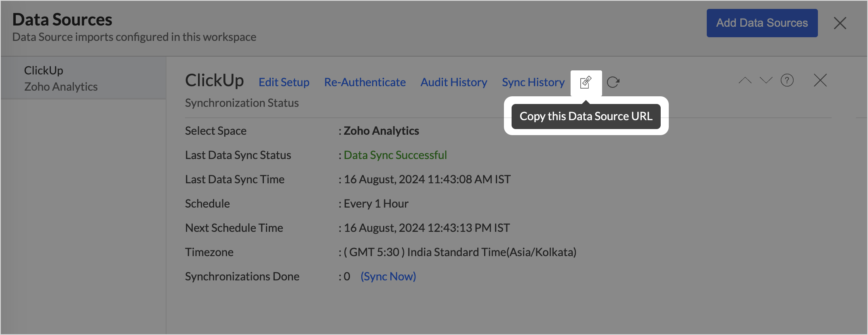
Task: Click the India Standard Time timezone value
Action: pyautogui.click(x=460, y=252)
